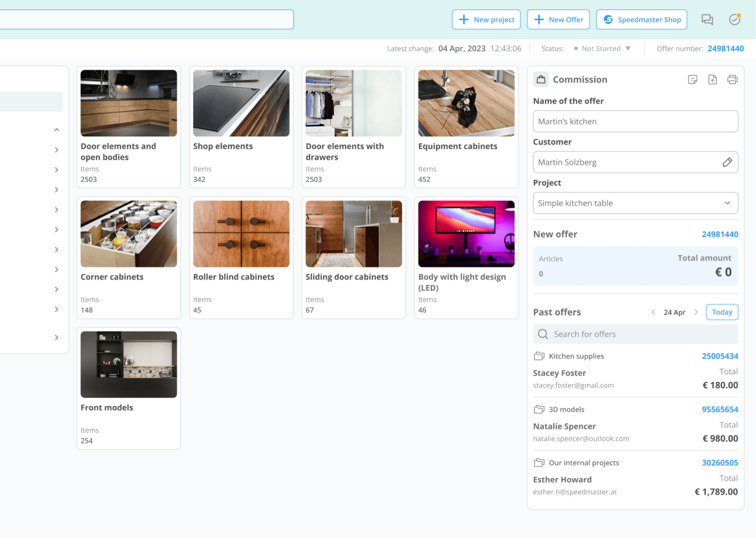Click the export file icon in Commission
756x538 pixels.
click(713, 79)
